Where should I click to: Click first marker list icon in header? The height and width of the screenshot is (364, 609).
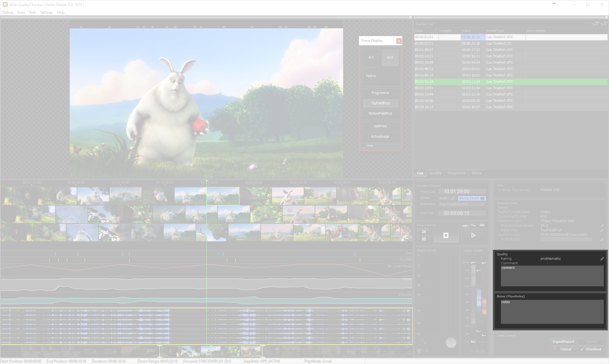[x=595, y=24]
